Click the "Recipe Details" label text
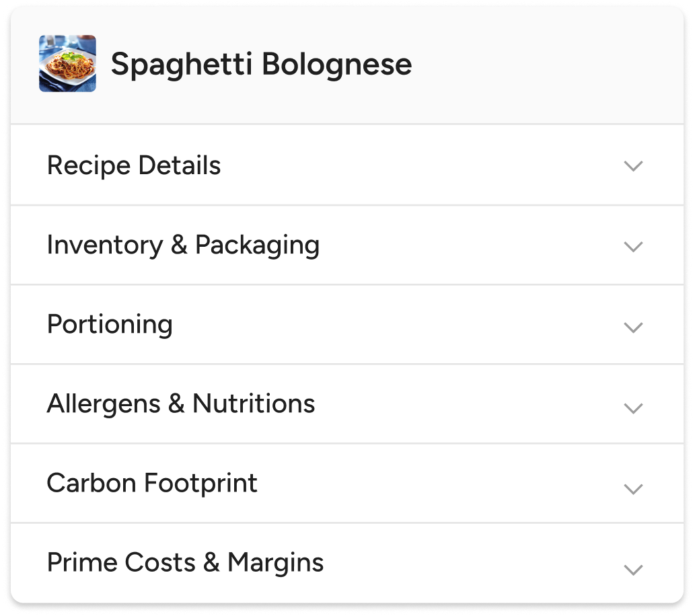Viewport: 693px width, 616px height. [134, 165]
